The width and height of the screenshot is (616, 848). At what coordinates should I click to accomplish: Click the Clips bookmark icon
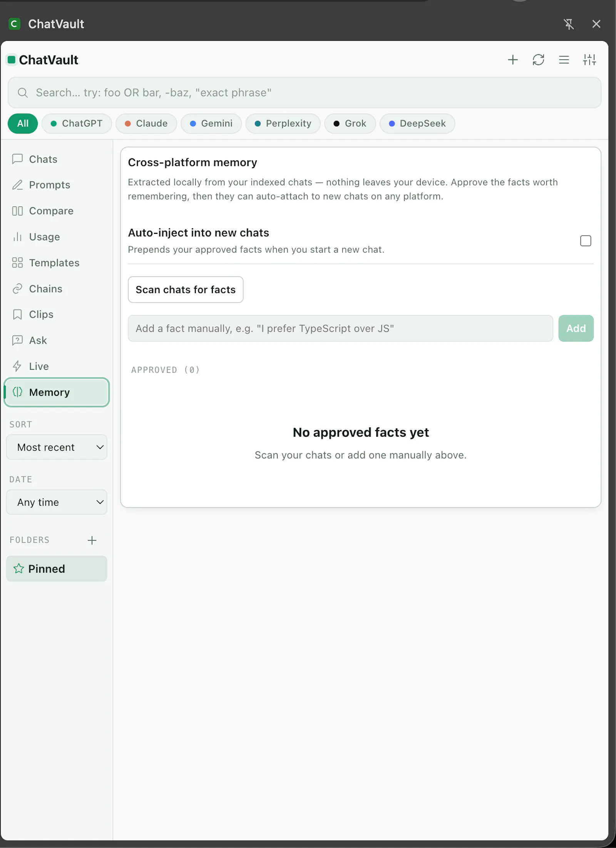17,314
